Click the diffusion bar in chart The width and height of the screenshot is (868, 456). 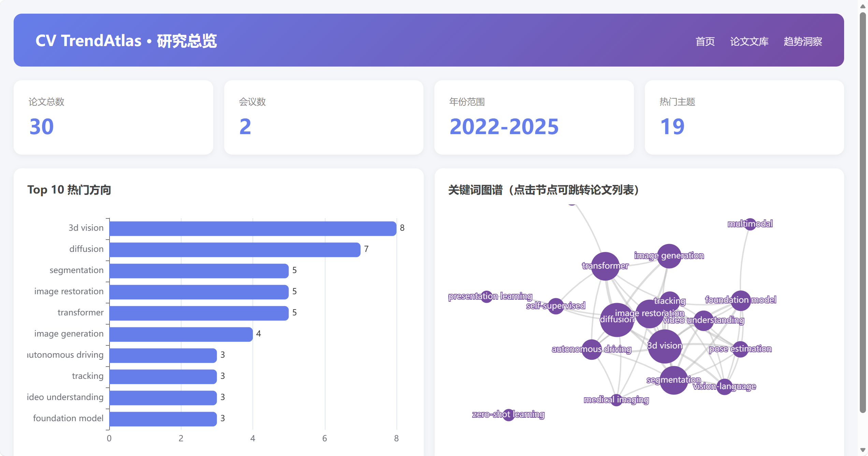point(235,250)
